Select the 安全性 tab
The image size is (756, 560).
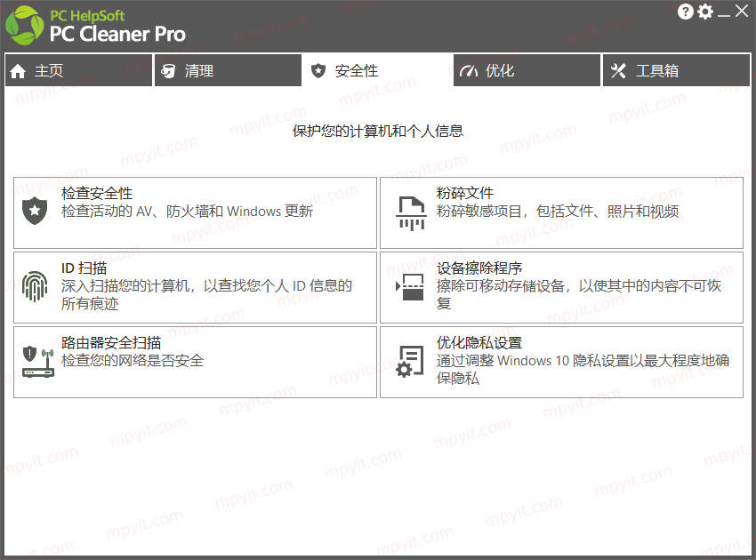pyautogui.click(x=377, y=70)
